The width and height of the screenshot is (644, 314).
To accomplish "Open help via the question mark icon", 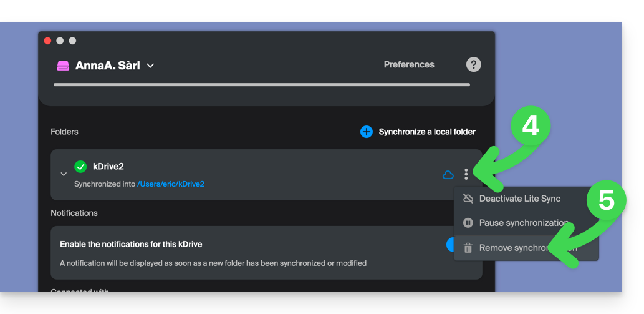I will pyautogui.click(x=473, y=64).
